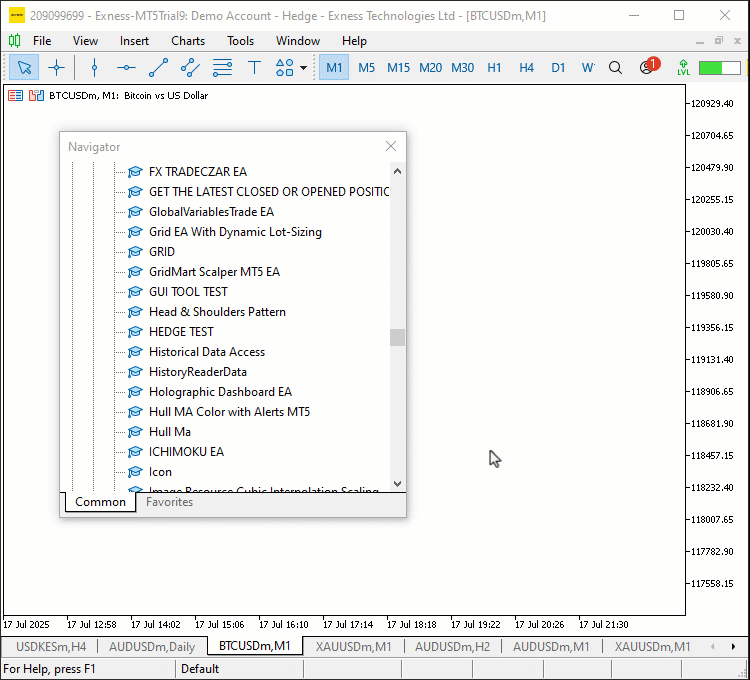Activate the crosshair tool

coord(56,67)
